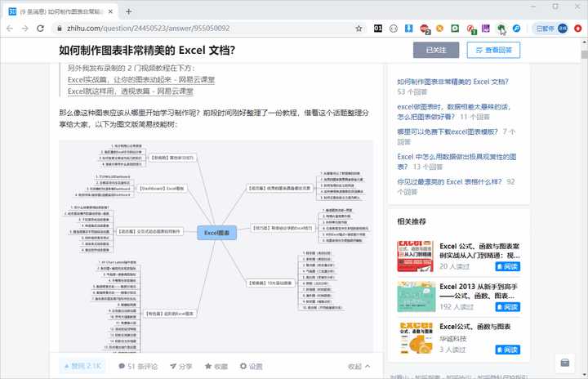Click the 收藏 star favorite button
The width and height of the screenshot is (588, 379).
point(216,366)
